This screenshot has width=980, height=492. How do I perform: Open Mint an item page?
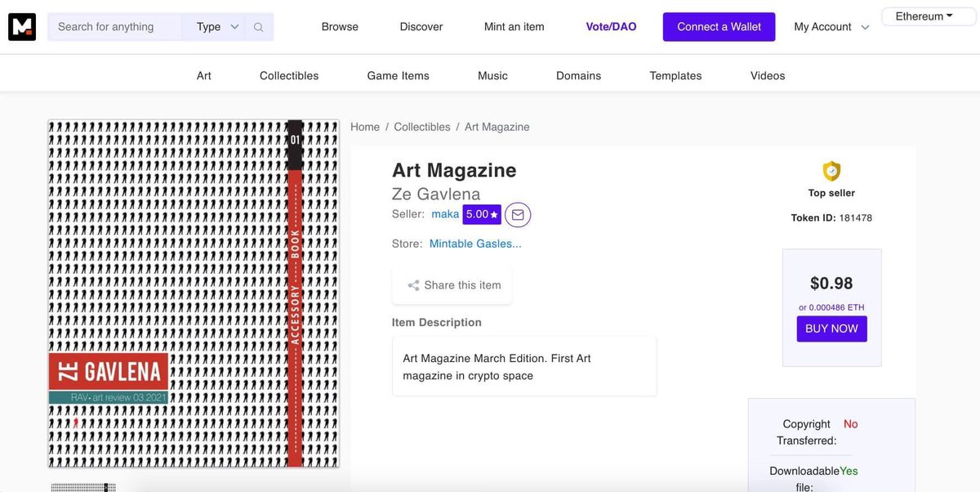pyautogui.click(x=514, y=27)
